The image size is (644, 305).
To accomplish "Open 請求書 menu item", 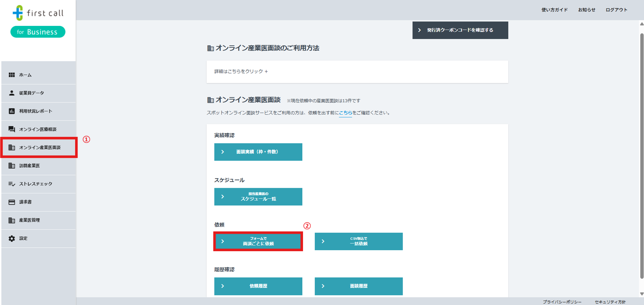I will click(x=38, y=202).
